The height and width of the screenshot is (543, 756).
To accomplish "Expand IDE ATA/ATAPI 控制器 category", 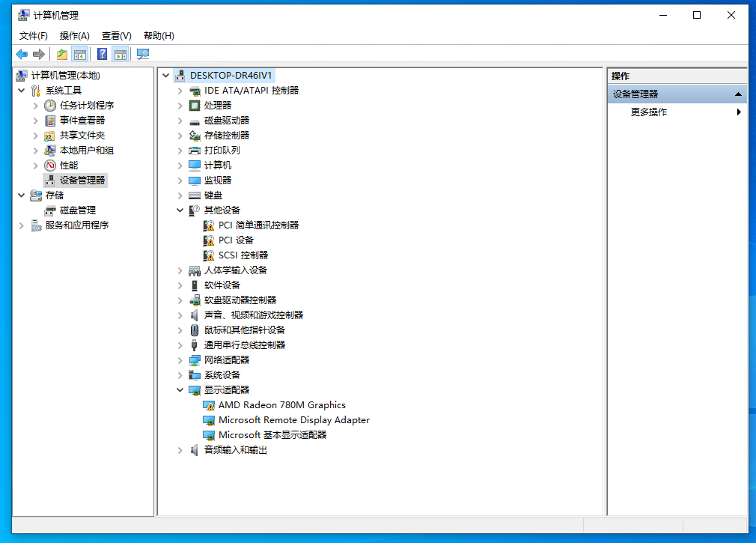I will click(x=180, y=91).
